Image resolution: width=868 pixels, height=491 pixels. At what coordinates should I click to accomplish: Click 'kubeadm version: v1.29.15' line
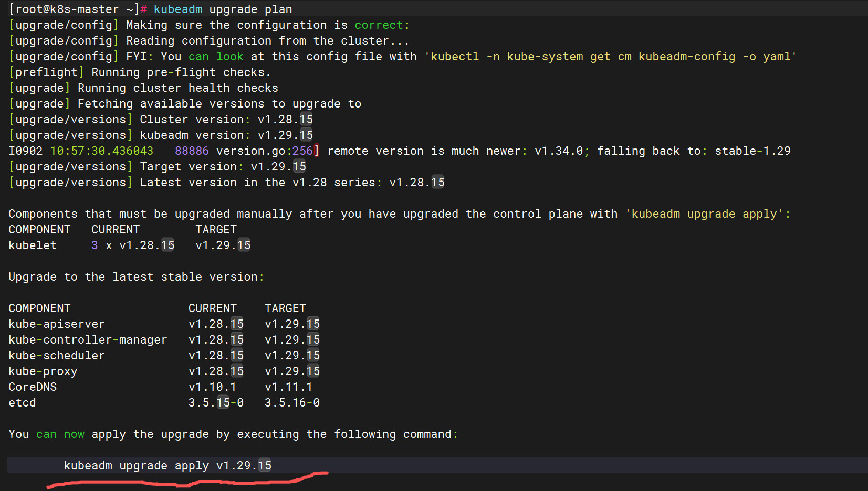[226, 135]
